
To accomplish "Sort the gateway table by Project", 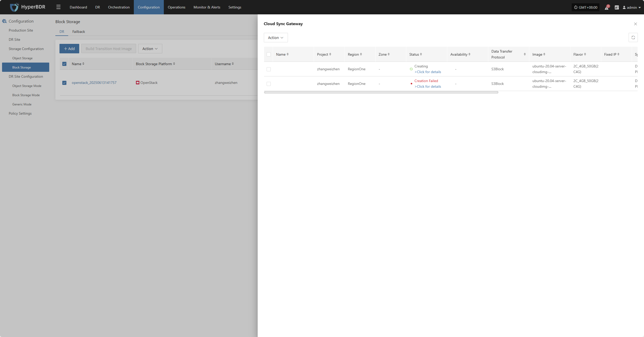I will pos(330,54).
